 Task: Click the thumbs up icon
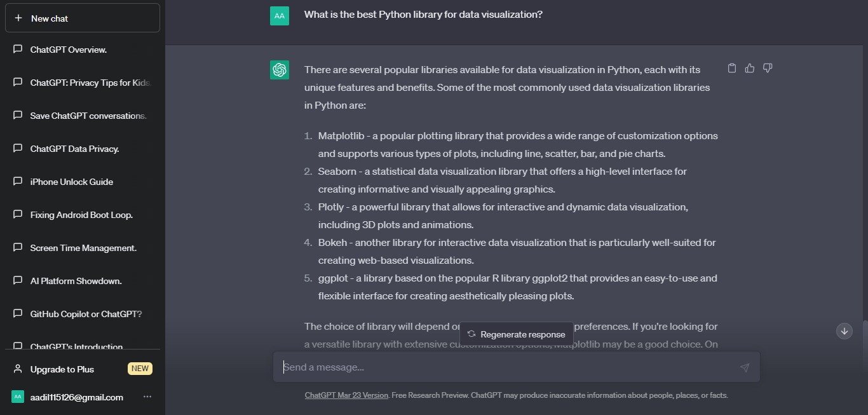point(750,68)
